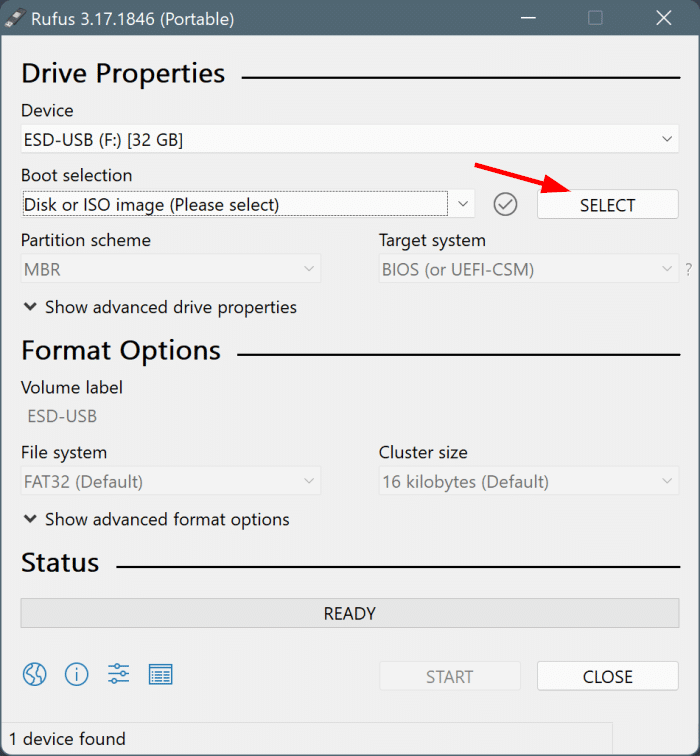The width and height of the screenshot is (700, 756).
Task: Click the Rufus USB icon in title bar
Action: [x=15, y=18]
